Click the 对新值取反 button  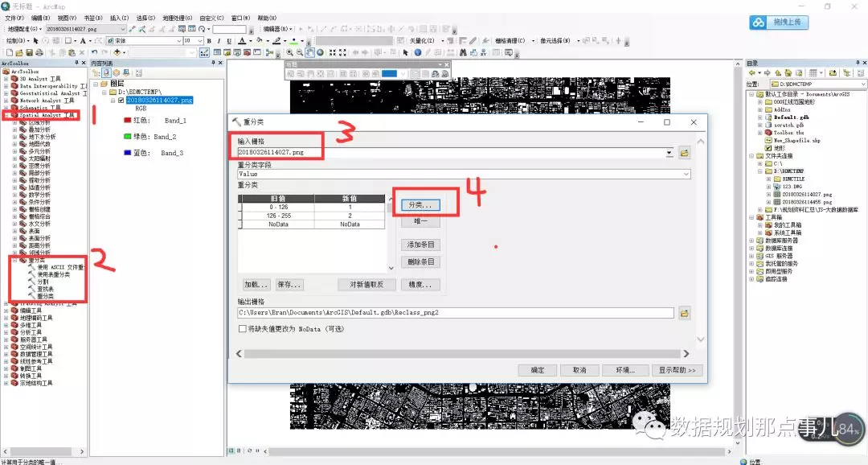[x=366, y=285]
